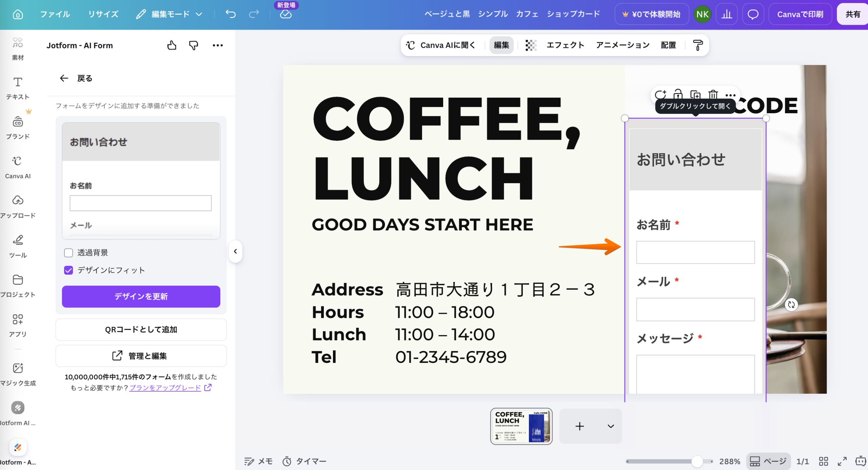Open メモ notes
The height and width of the screenshot is (470, 868).
tap(258, 461)
